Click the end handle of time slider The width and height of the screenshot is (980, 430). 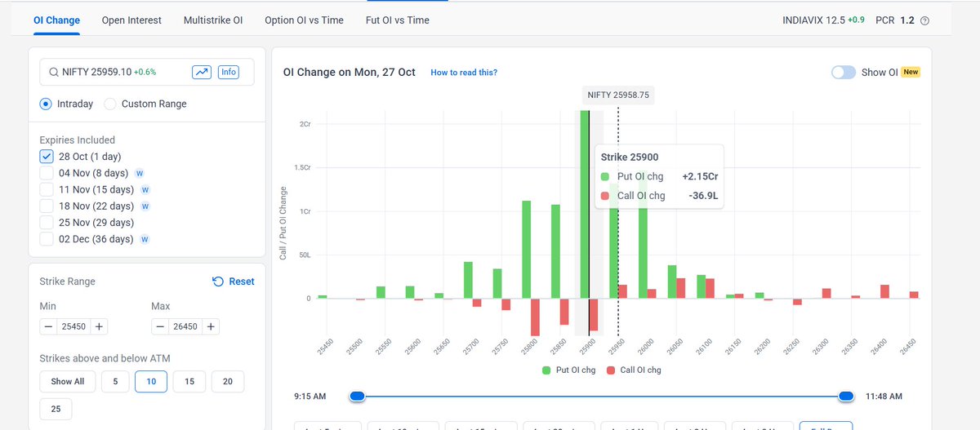tap(846, 396)
